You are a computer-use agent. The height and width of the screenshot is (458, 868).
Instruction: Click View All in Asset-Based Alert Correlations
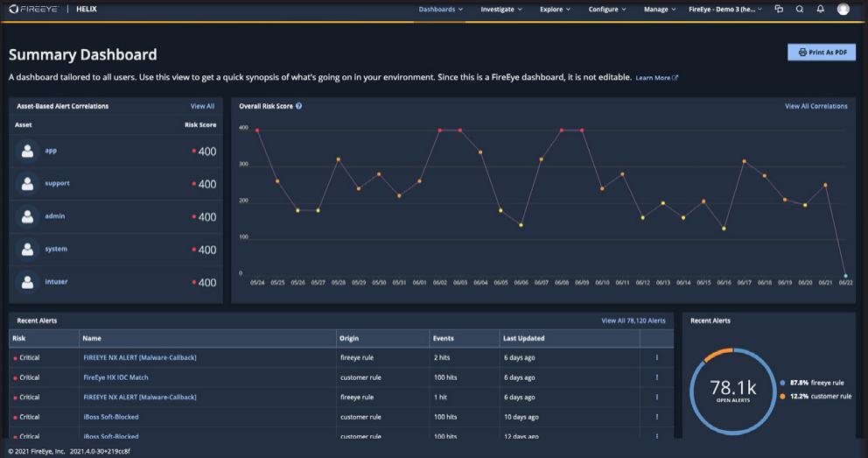202,106
